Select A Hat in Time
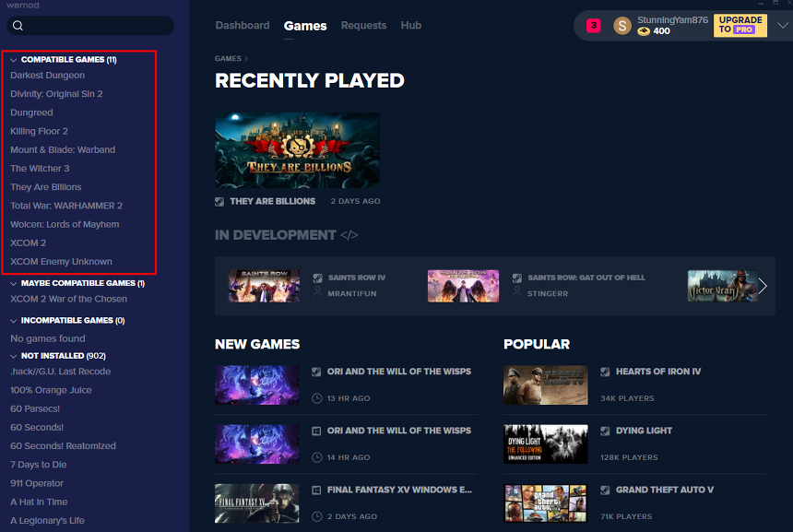Screen dimensions: 793x532 (39, 502)
